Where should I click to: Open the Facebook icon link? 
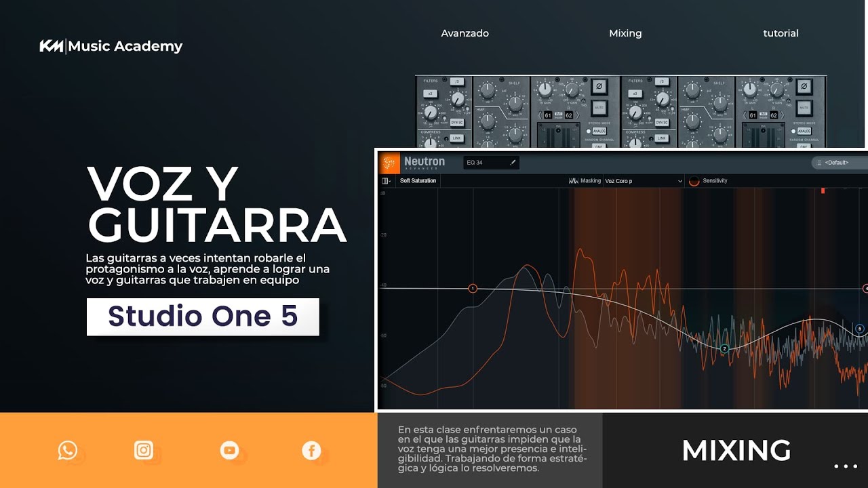pos(311,450)
